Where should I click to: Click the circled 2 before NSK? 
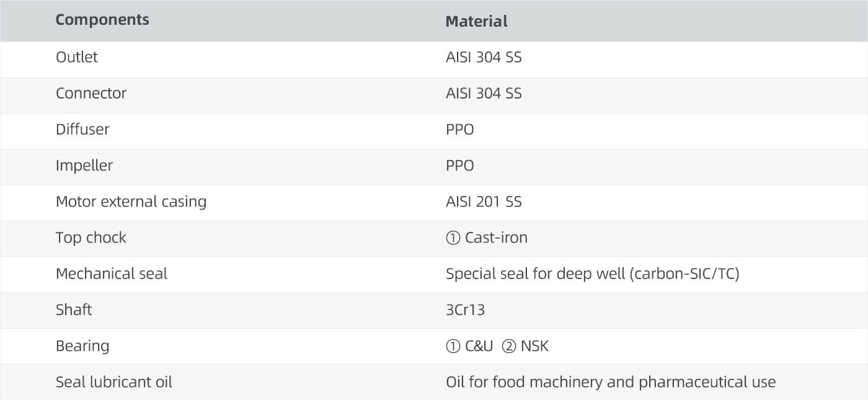508,346
